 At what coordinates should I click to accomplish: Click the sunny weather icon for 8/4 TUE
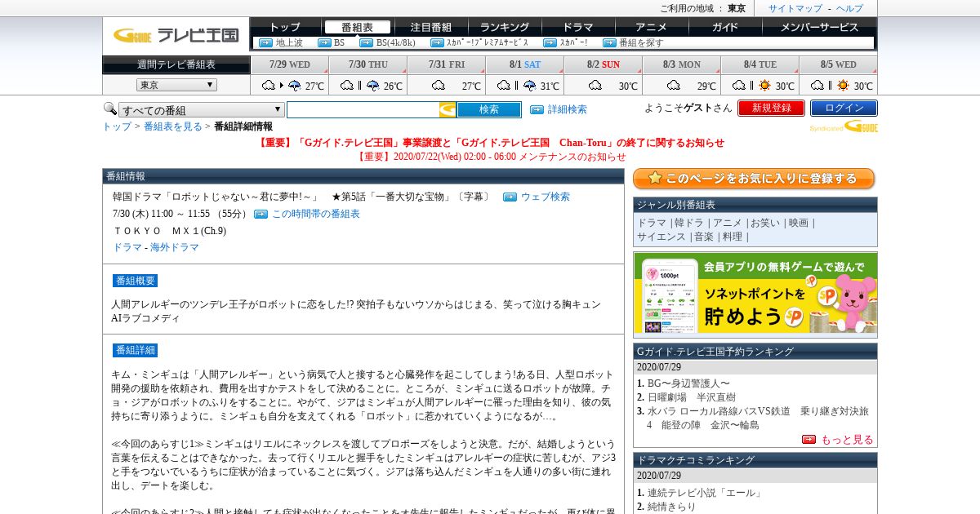click(764, 85)
